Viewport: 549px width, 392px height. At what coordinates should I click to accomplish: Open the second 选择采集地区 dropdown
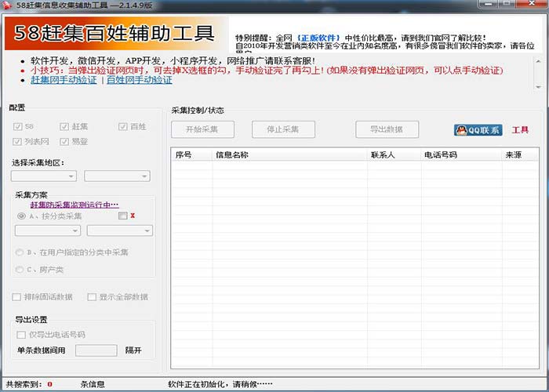click(x=117, y=176)
